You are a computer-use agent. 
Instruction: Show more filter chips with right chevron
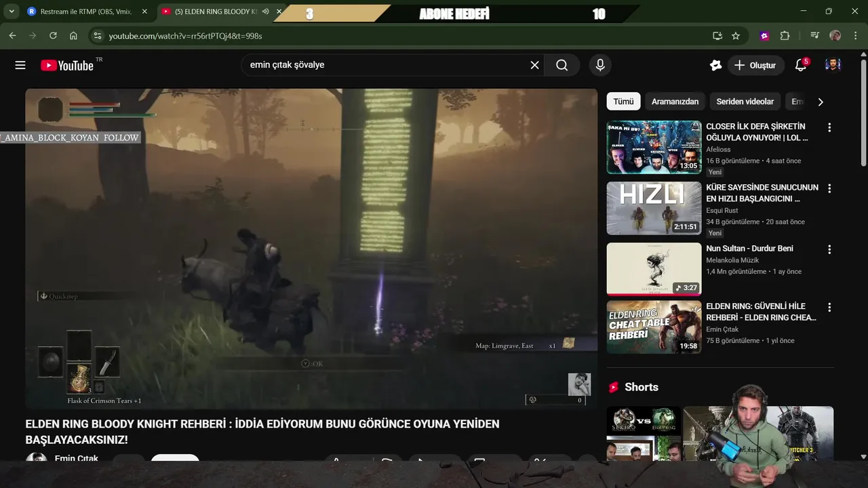(821, 102)
